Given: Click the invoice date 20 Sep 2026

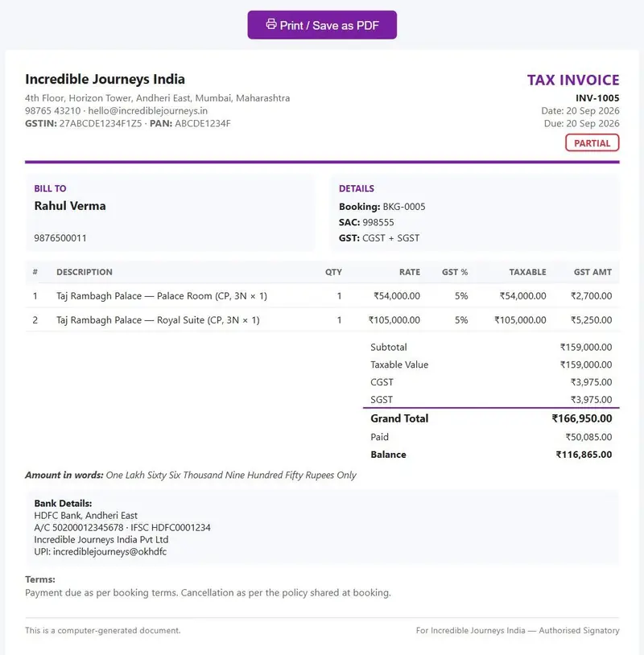Looking at the screenshot, I should tap(592, 111).
